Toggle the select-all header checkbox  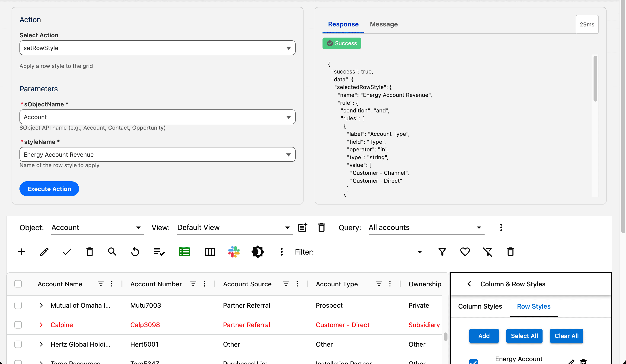18,284
